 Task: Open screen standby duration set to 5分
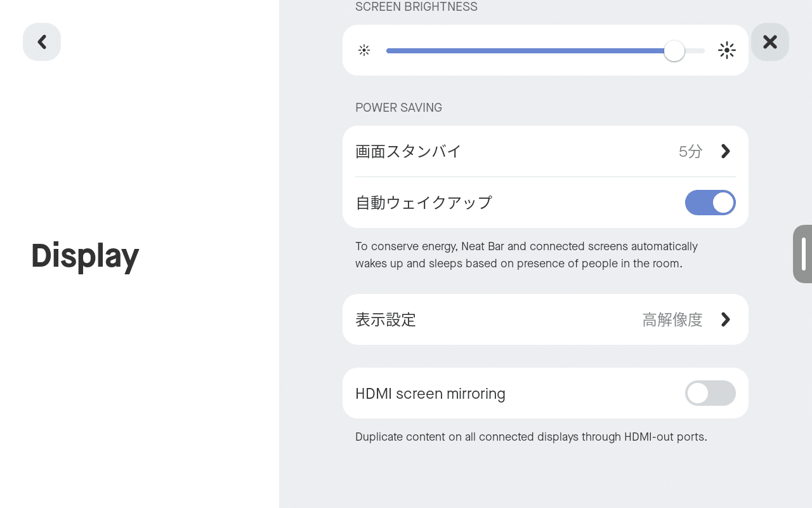546,151
